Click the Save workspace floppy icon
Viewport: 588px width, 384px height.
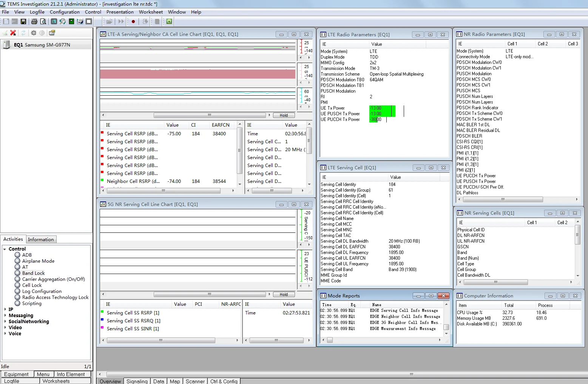click(23, 22)
